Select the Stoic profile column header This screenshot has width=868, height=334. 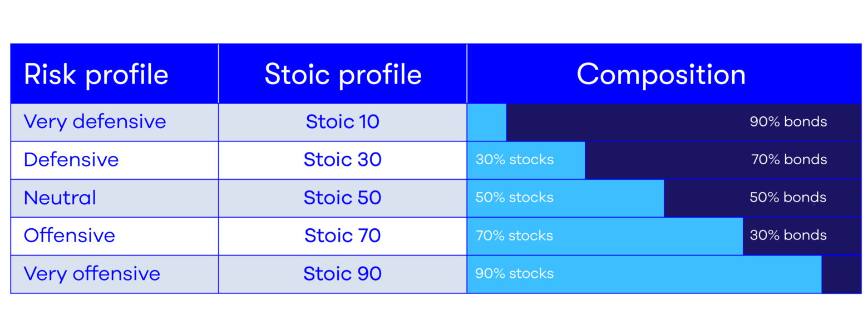(x=343, y=75)
